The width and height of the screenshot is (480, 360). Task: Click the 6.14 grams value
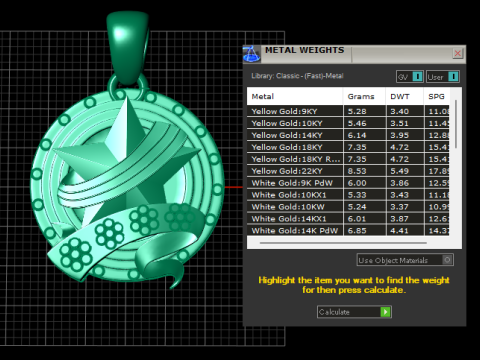(x=357, y=135)
